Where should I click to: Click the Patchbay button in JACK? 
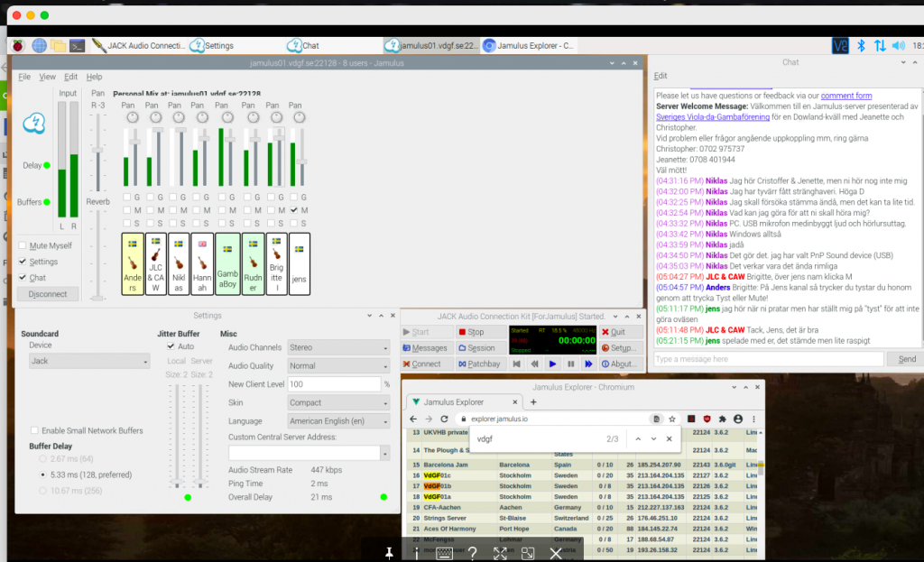pyautogui.click(x=480, y=364)
